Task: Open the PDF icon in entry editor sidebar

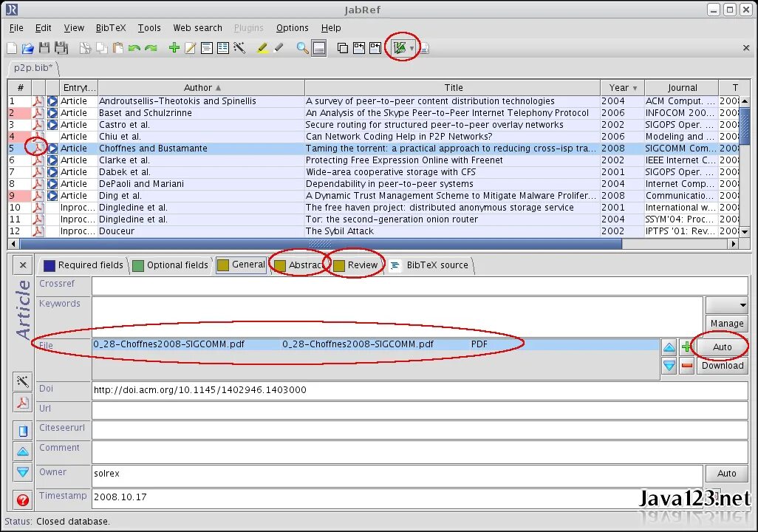Action: pos(23,403)
